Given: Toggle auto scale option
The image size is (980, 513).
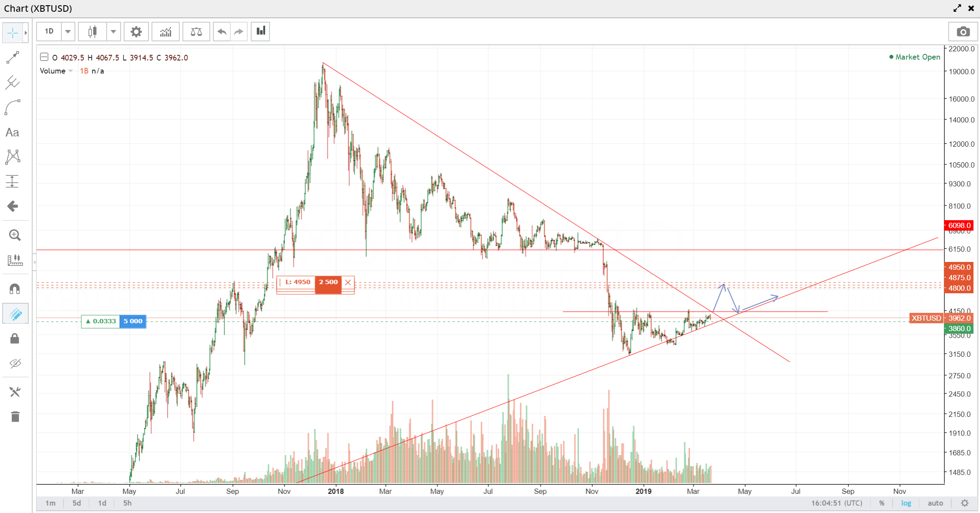Looking at the screenshot, I should coord(935,503).
